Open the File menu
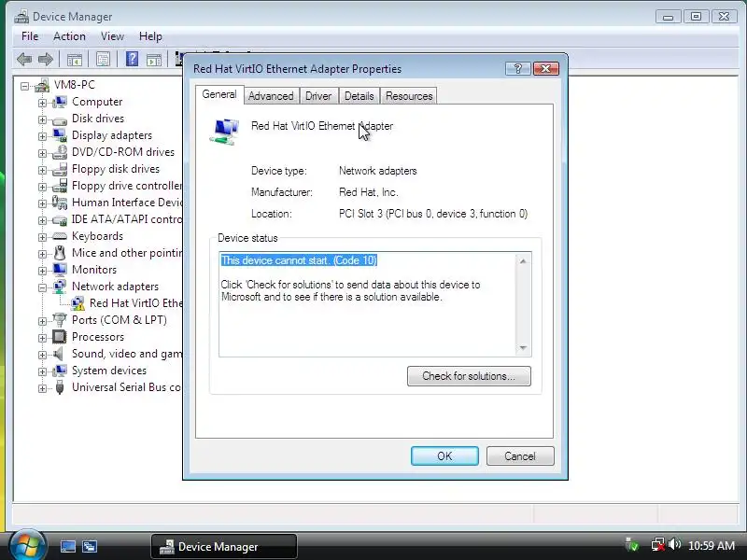 [30, 36]
